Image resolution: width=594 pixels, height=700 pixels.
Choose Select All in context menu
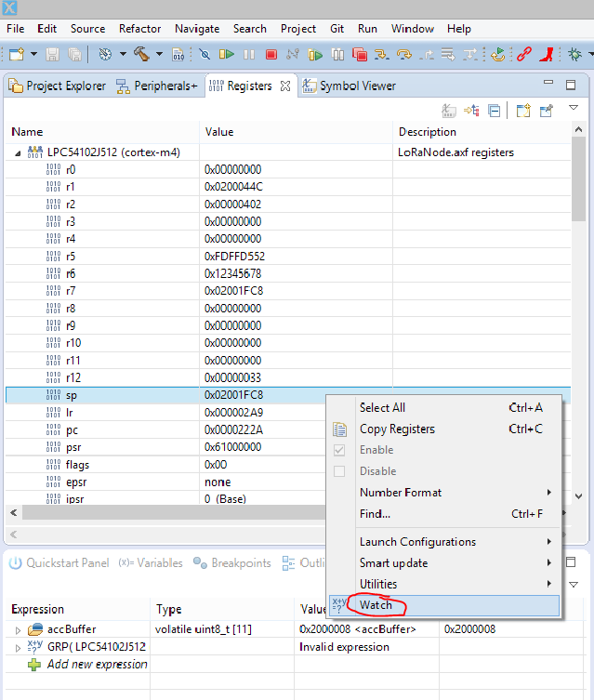coord(444,407)
